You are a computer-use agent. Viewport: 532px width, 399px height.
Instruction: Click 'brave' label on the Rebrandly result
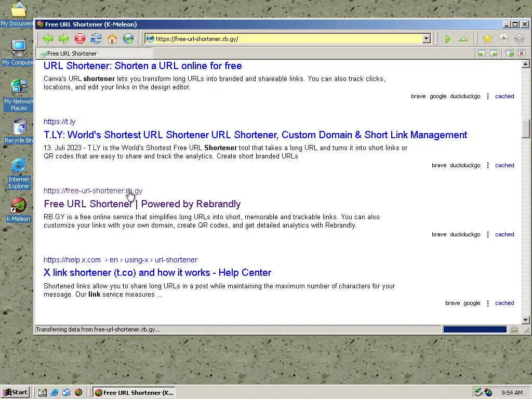(439, 234)
